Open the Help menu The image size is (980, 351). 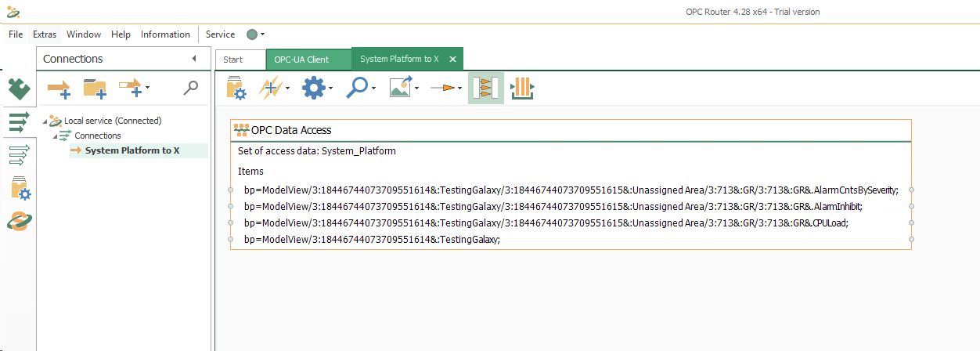121,34
